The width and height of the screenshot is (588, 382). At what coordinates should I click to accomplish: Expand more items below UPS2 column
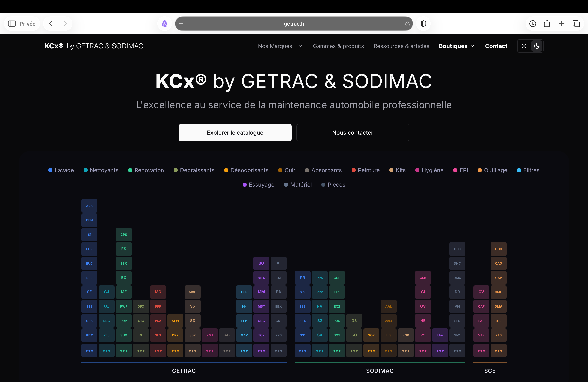[x=89, y=351]
